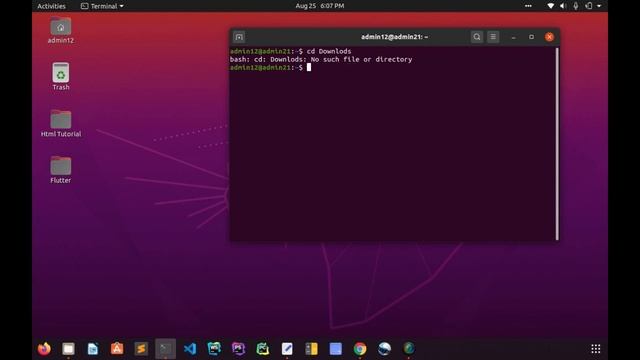
Task: Select the Terminal icon in the dock
Action: (x=165, y=349)
